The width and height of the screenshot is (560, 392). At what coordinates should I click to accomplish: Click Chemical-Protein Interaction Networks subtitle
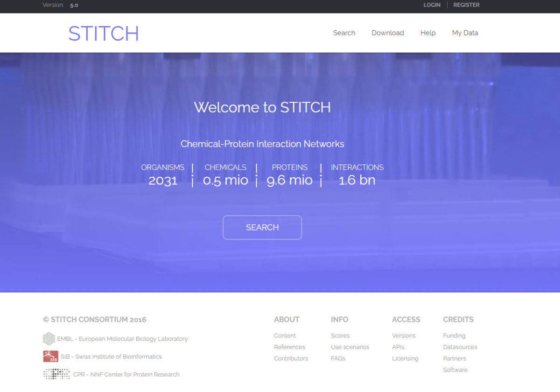[262, 144]
